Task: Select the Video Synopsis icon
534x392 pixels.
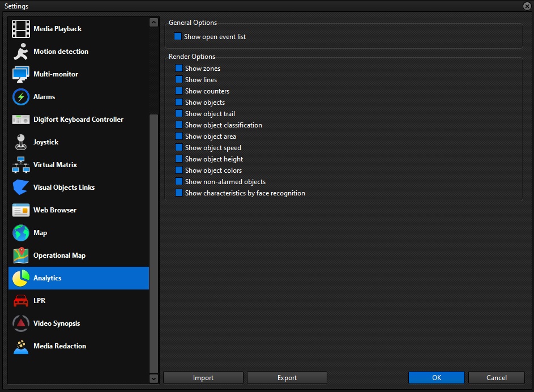Action: [x=21, y=323]
